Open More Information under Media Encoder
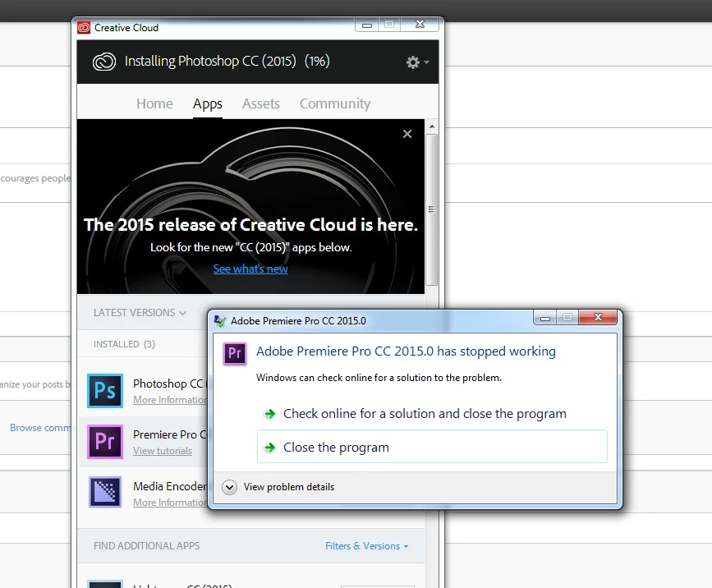 pyautogui.click(x=170, y=503)
